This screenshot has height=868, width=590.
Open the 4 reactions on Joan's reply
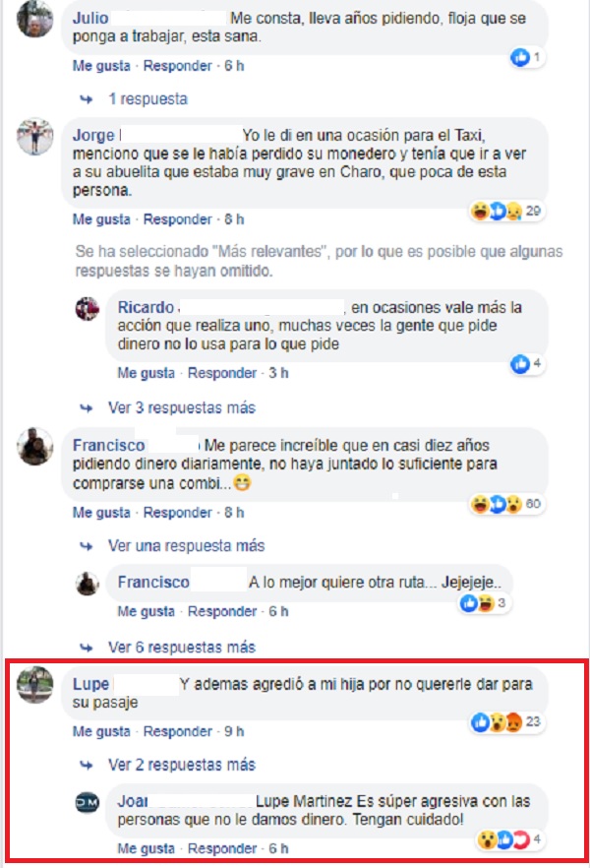pyautogui.click(x=510, y=840)
